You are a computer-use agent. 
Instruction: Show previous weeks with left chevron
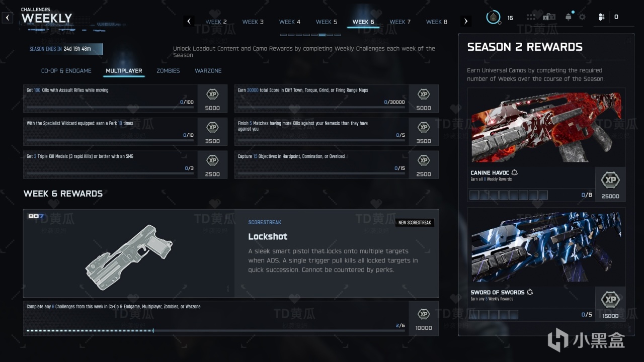189,21
